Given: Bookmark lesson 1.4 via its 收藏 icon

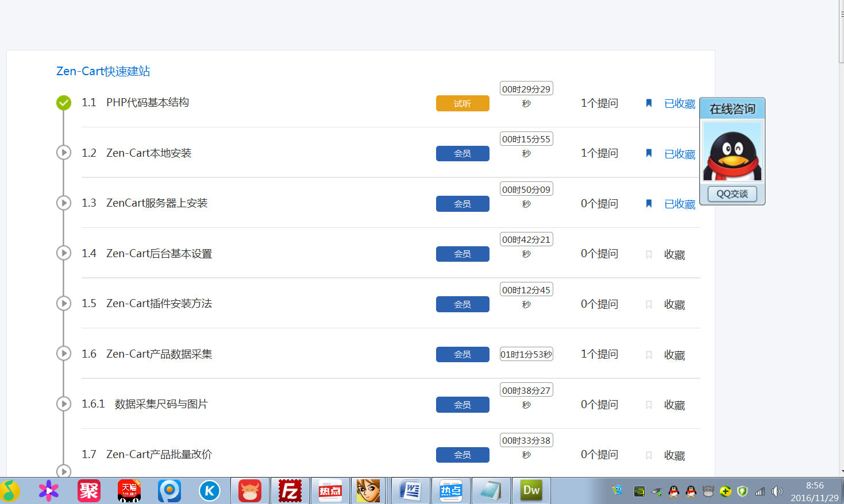Looking at the screenshot, I should (649, 254).
